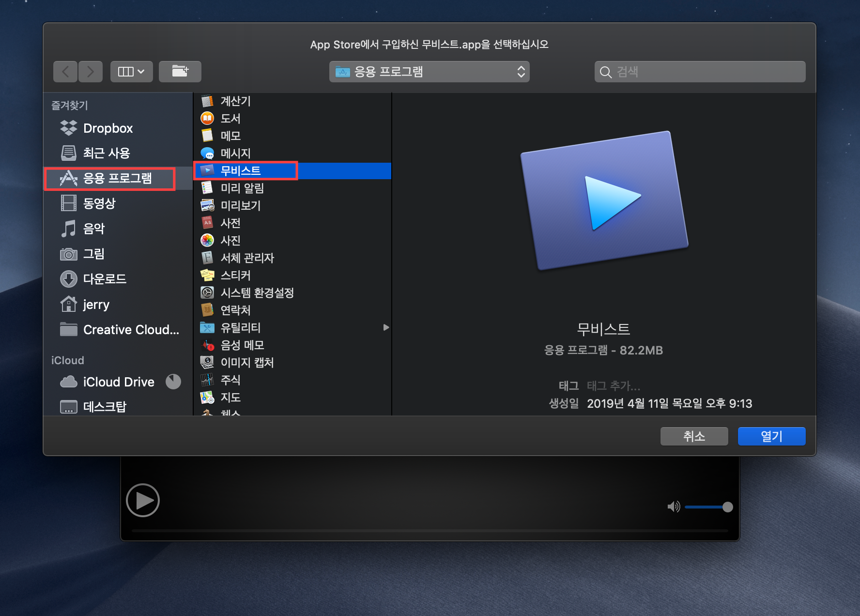Click the playback progress bar in player window
Screen dimensions: 860x616
(430, 531)
